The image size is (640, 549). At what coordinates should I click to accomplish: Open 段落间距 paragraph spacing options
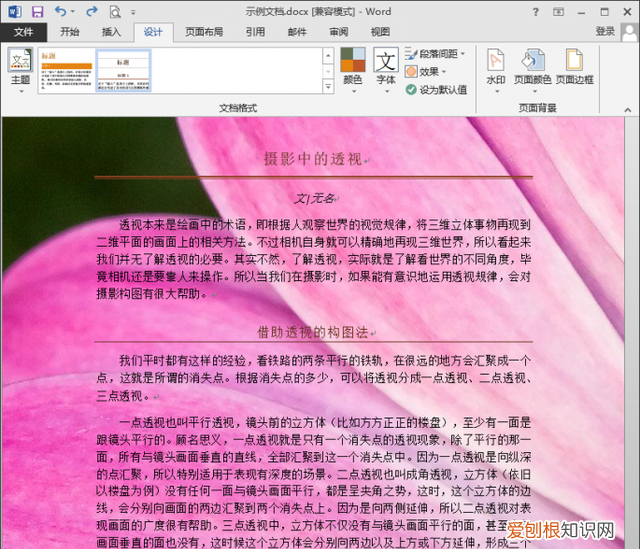pyautogui.click(x=435, y=54)
